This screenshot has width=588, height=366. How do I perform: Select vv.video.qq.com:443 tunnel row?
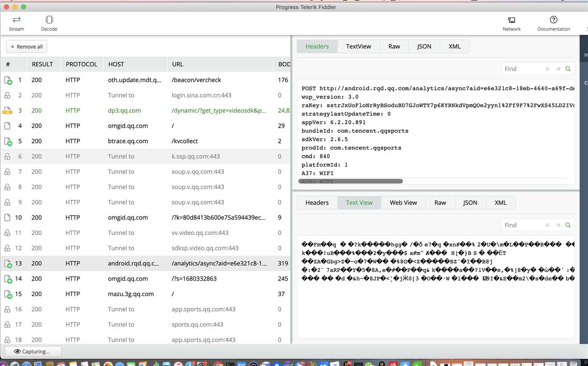(x=146, y=233)
